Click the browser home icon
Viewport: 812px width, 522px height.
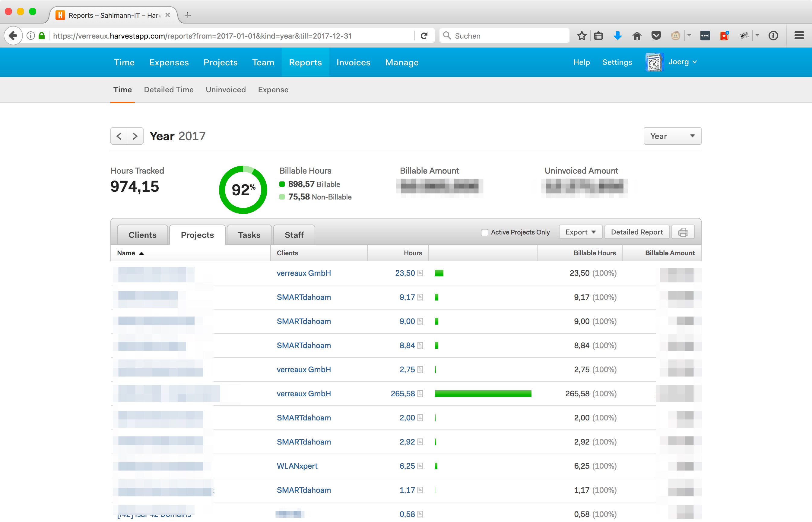tap(637, 36)
